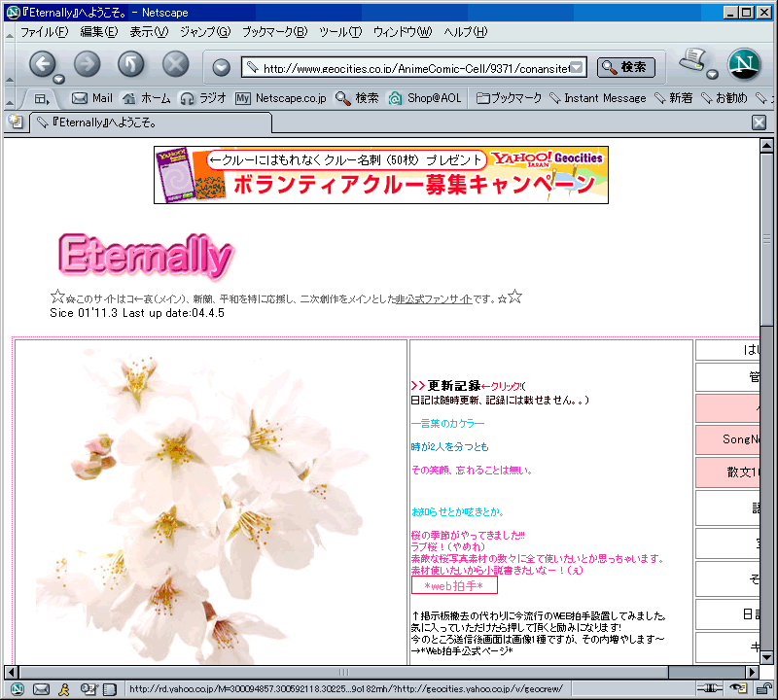Open the Print button dropdown arrow

coord(713,75)
